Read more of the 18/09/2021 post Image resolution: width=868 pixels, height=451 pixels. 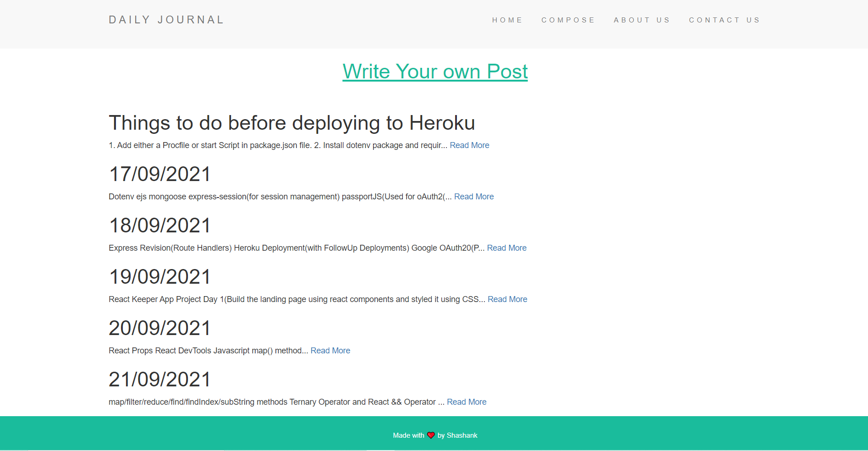(506, 248)
